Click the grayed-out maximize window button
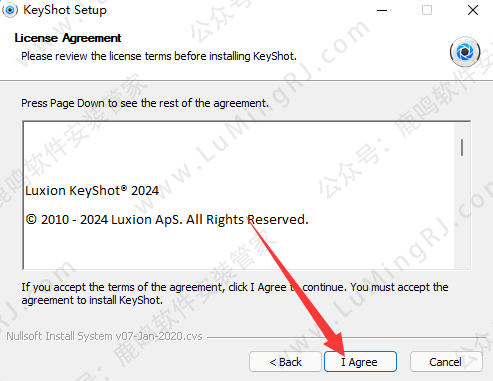The image size is (493, 381). click(427, 10)
